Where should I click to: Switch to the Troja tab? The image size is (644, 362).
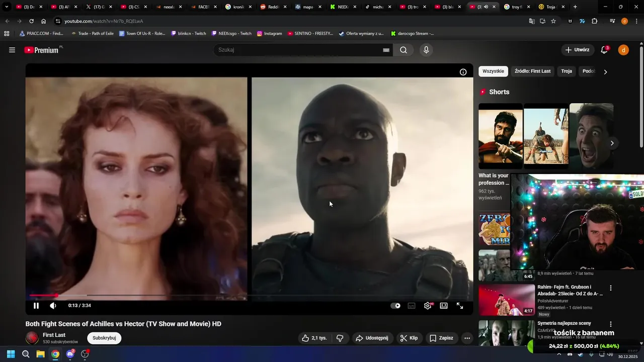(551, 7)
